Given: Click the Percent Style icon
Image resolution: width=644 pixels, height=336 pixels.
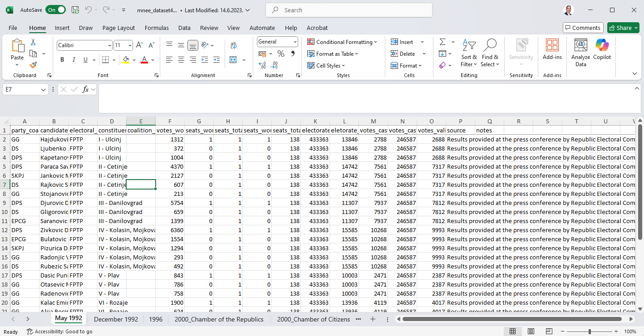Looking at the screenshot, I should pos(281,54).
